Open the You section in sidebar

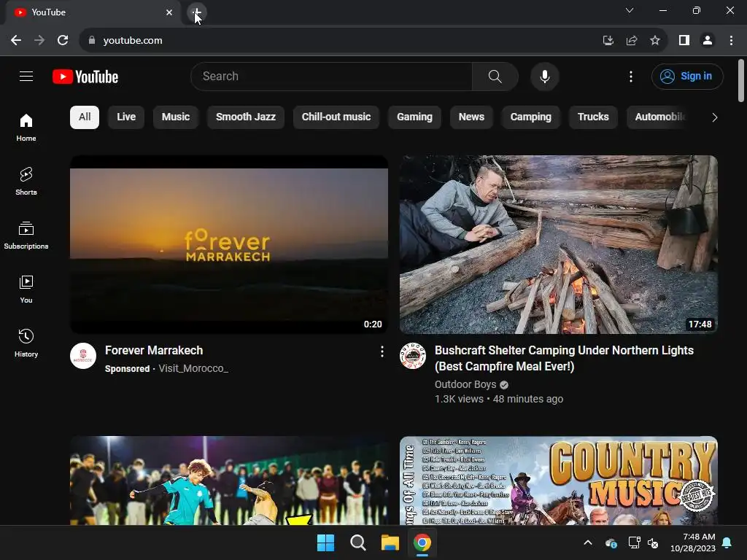(26, 289)
